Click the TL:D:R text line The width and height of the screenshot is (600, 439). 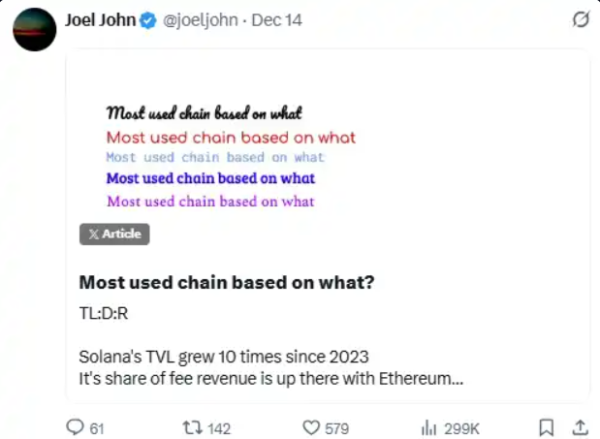[x=103, y=313]
